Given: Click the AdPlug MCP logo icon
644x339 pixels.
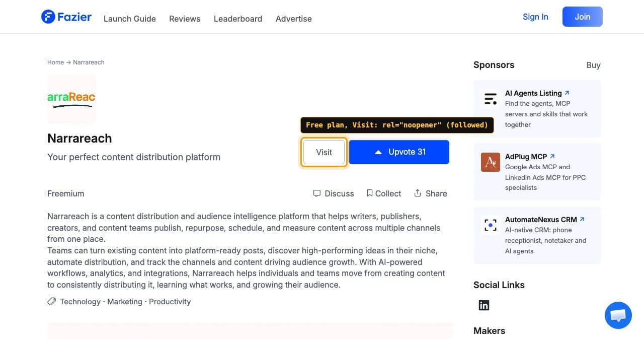Looking at the screenshot, I should [x=491, y=162].
